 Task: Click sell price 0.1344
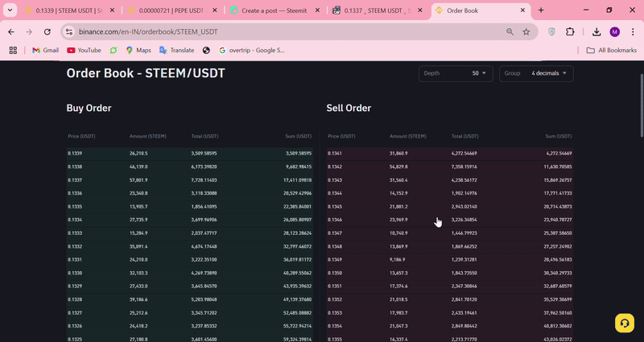335,193
